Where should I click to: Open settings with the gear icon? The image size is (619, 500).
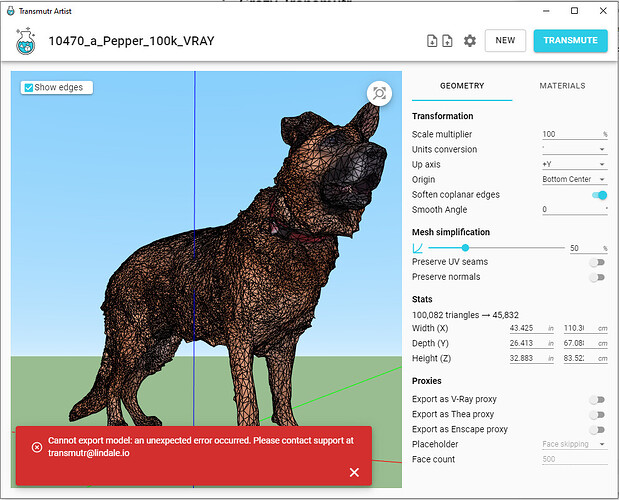tap(469, 41)
